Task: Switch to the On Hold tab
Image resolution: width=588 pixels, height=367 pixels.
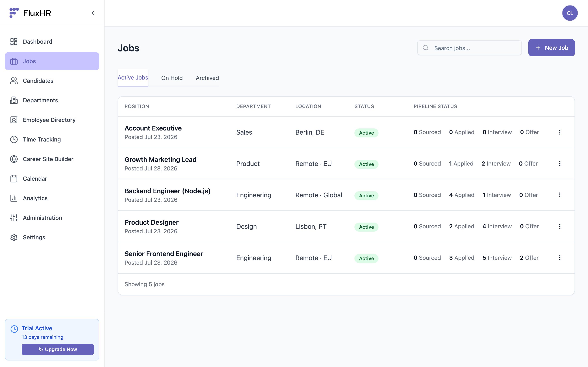Action: tap(172, 78)
